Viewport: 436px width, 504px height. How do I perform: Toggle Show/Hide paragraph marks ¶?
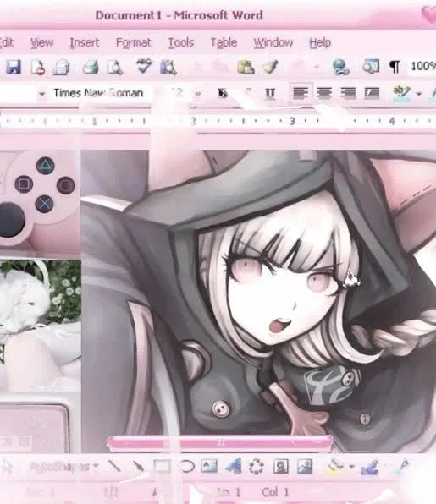tap(395, 67)
